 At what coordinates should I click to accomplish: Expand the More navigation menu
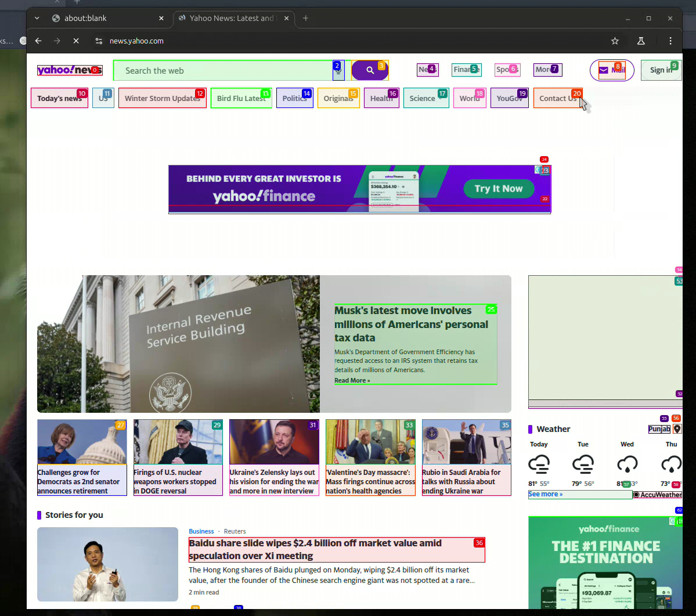coord(548,70)
